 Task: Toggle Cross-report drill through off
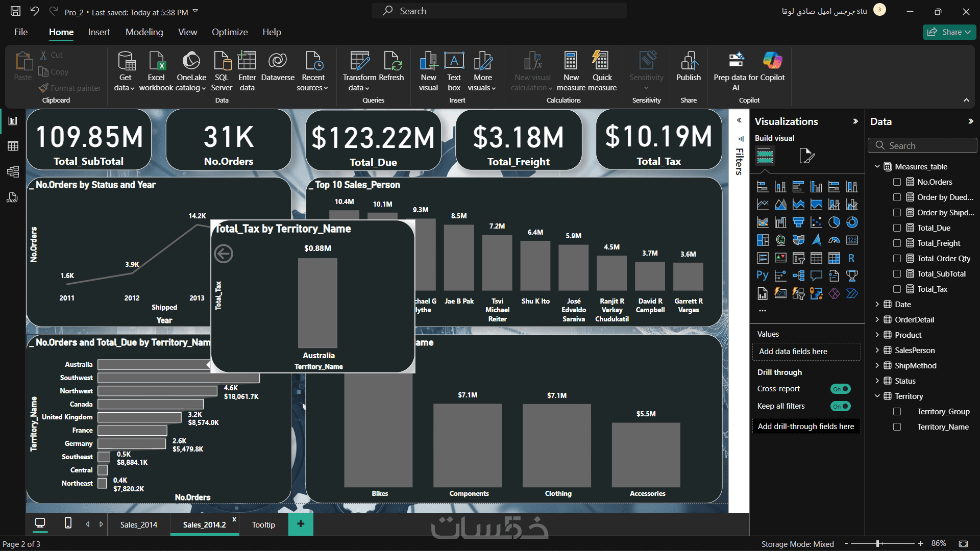tap(840, 389)
